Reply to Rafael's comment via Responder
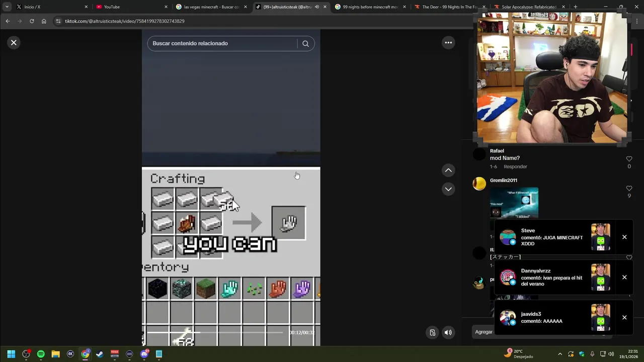This screenshot has height=362, width=644. tap(515, 167)
